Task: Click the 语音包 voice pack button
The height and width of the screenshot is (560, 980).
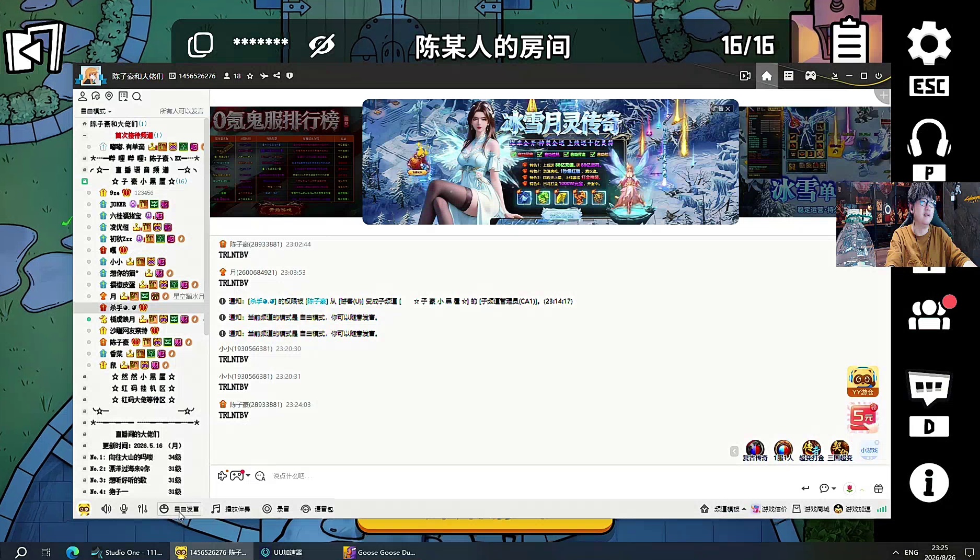Action: (317, 509)
